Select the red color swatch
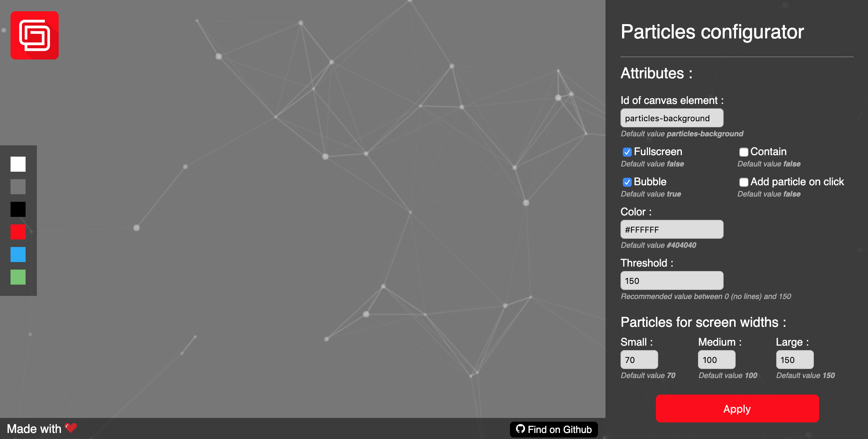Screen dimensions: 868x439 pos(18,232)
